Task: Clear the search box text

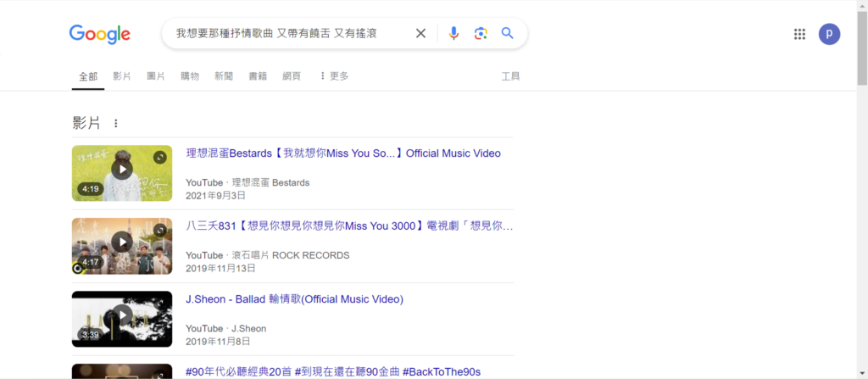Action: coord(420,34)
